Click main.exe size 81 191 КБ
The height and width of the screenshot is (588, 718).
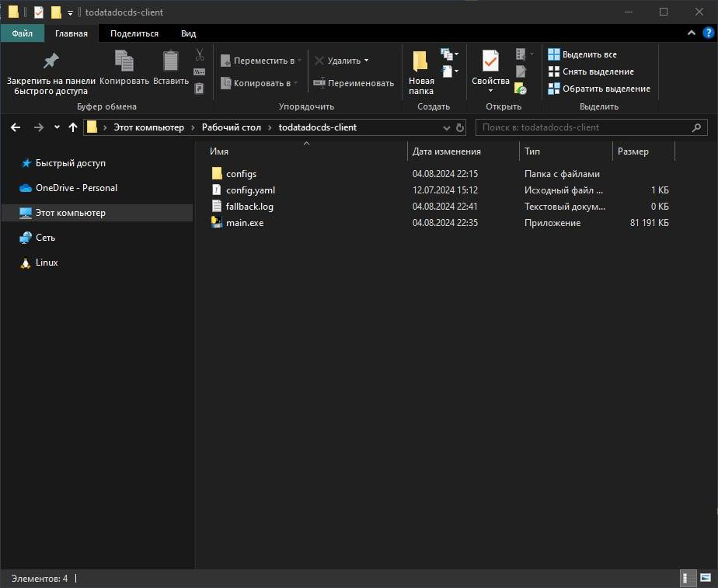[650, 223]
